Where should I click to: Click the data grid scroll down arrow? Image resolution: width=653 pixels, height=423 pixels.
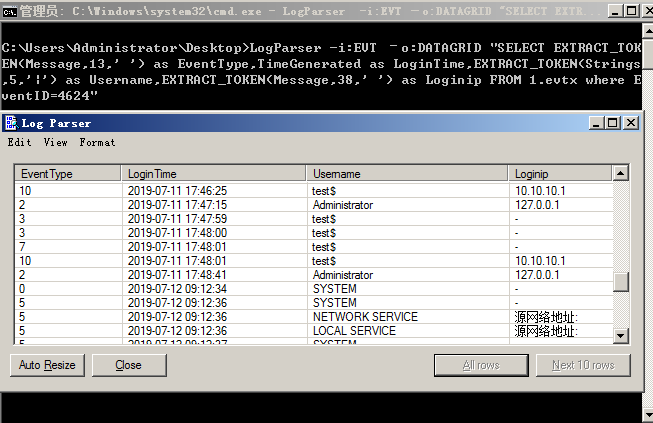pos(621,336)
